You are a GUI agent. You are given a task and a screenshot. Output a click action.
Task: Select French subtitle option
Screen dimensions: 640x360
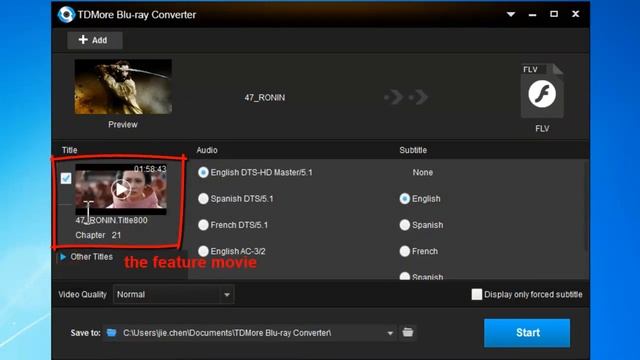(x=404, y=251)
